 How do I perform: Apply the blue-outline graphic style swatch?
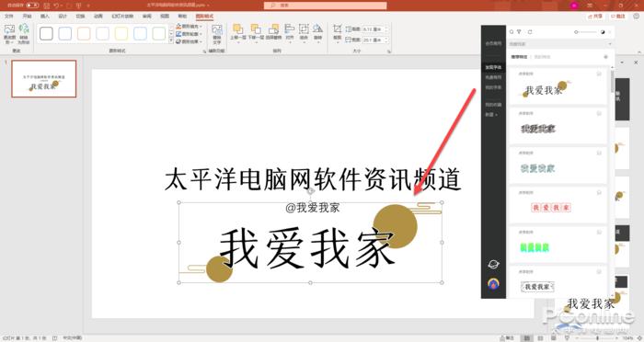pos(65,34)
